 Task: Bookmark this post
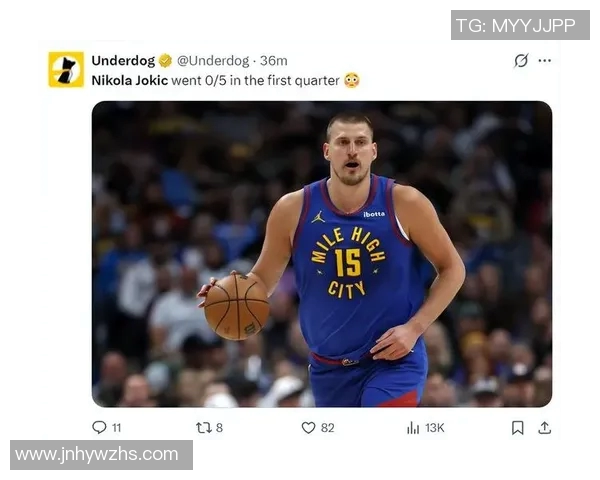point(517,427)
